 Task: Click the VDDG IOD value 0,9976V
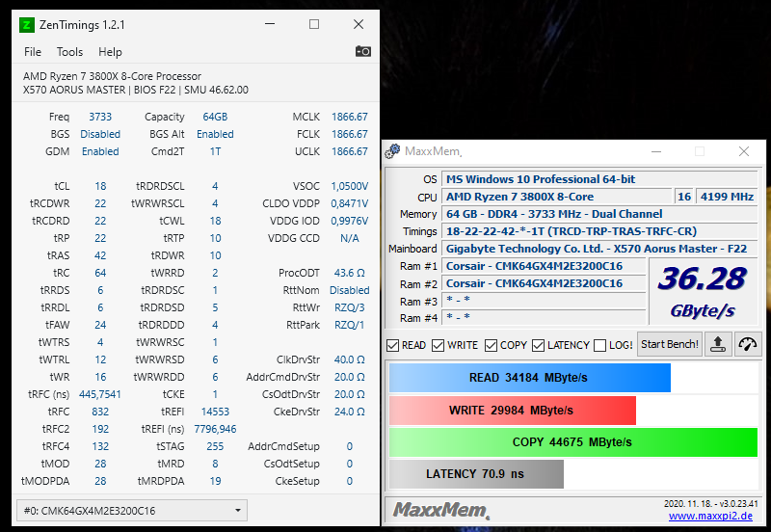click(x=350, y=221)
